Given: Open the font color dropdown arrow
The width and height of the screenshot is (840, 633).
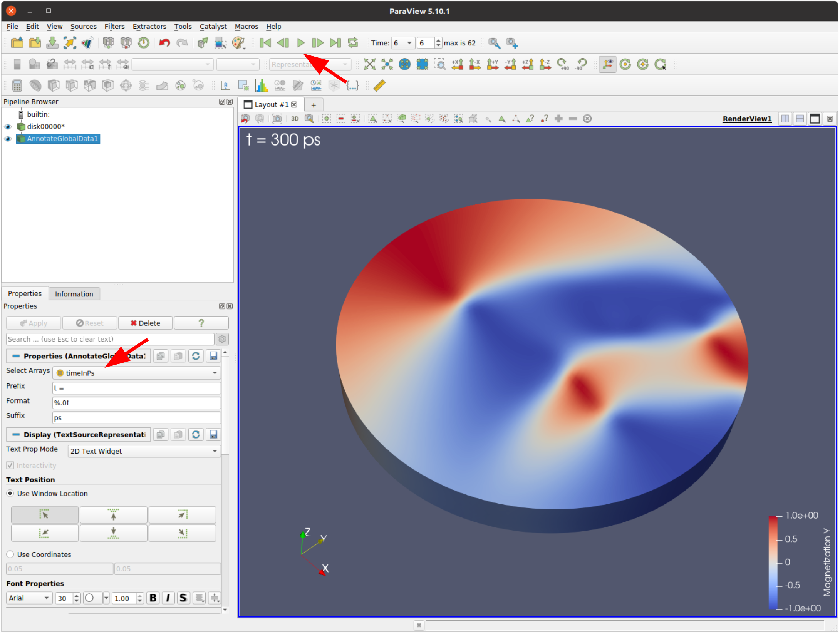Looking at the screenshot, I should tap(106, 598).
